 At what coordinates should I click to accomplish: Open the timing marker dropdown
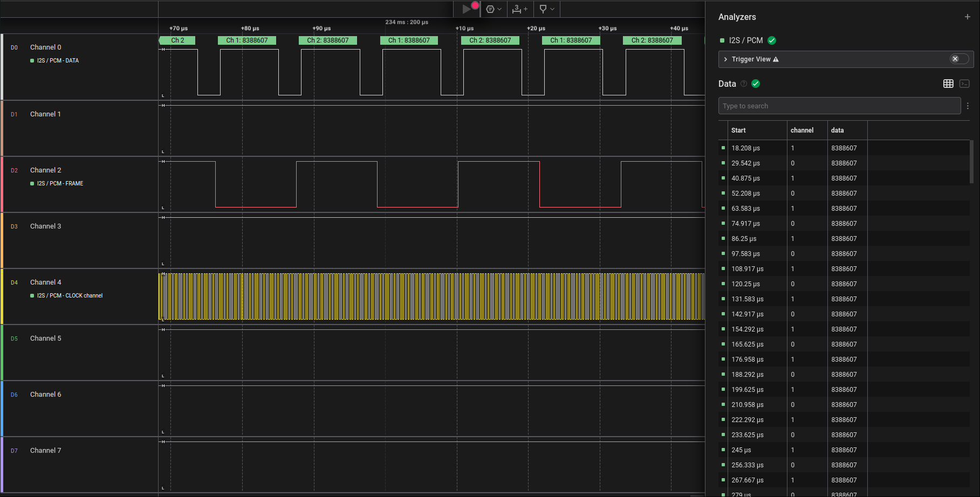tap(547, 9)
